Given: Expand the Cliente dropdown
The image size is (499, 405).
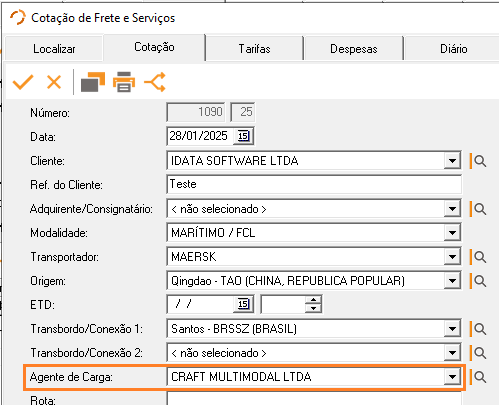Looking at the screenshot, I should tap(452, 161).
